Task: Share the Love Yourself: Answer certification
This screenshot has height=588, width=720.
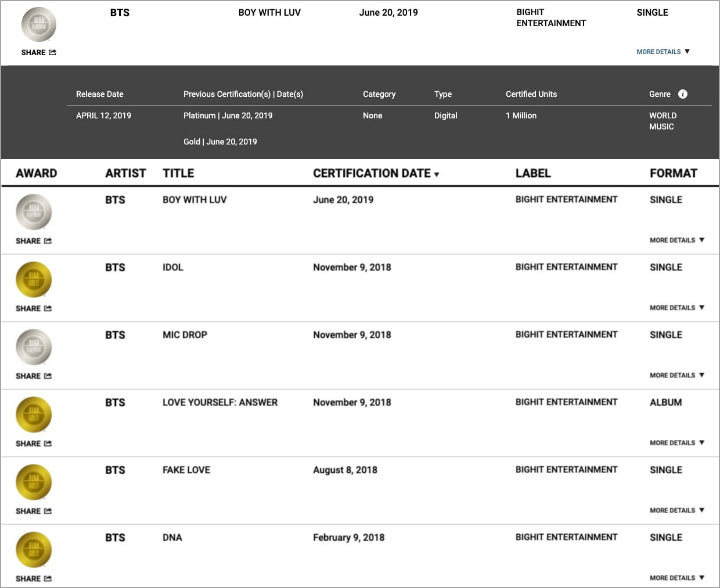Action: [34, 443]
